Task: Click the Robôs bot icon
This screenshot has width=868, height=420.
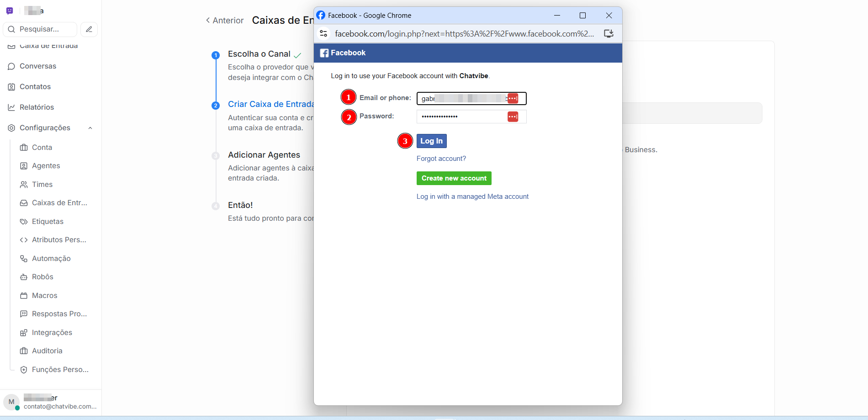Action: [x=24, y=277]
